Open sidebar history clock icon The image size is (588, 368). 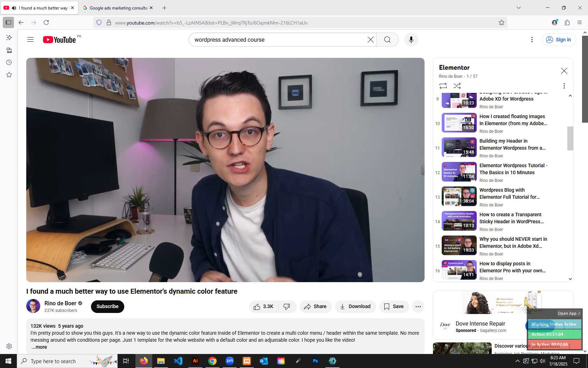pyautogui.click(x=9, y=62)
